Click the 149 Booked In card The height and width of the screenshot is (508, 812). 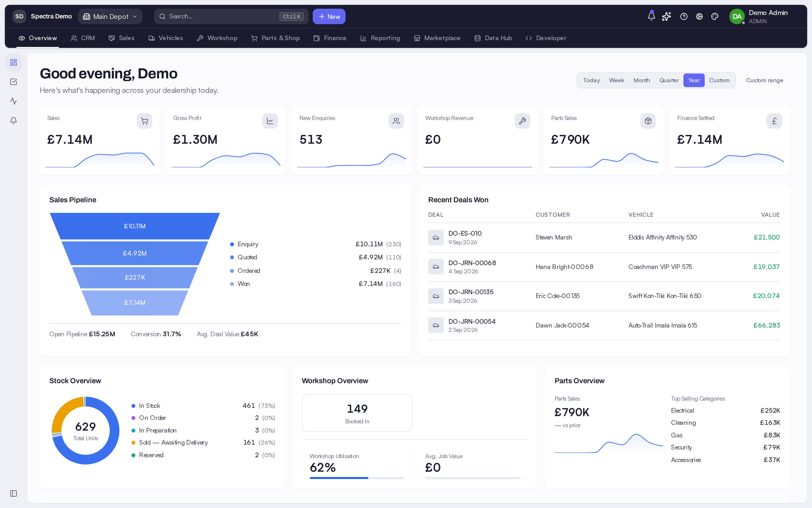coord(357,413)
